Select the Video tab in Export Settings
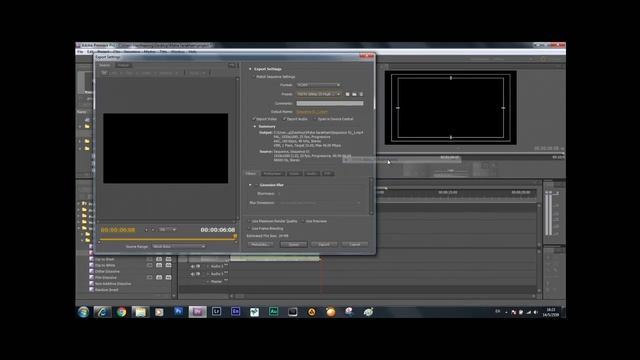 coord(294,174)
